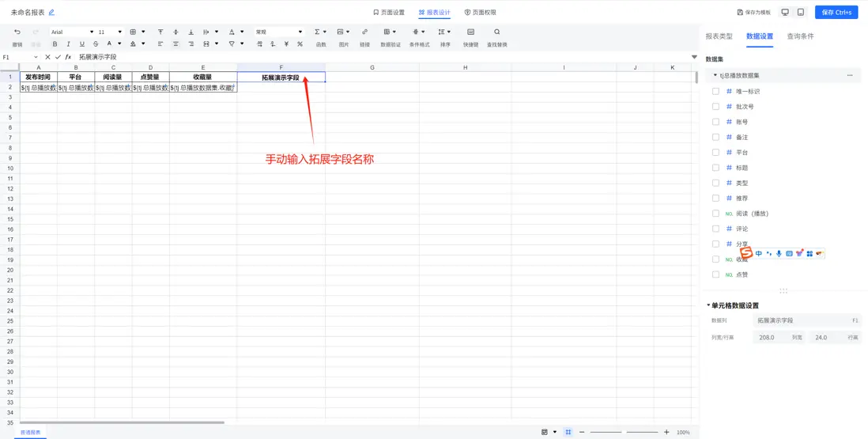
Task: Open the font size 11 dropdown
Action: coord(110,32)
